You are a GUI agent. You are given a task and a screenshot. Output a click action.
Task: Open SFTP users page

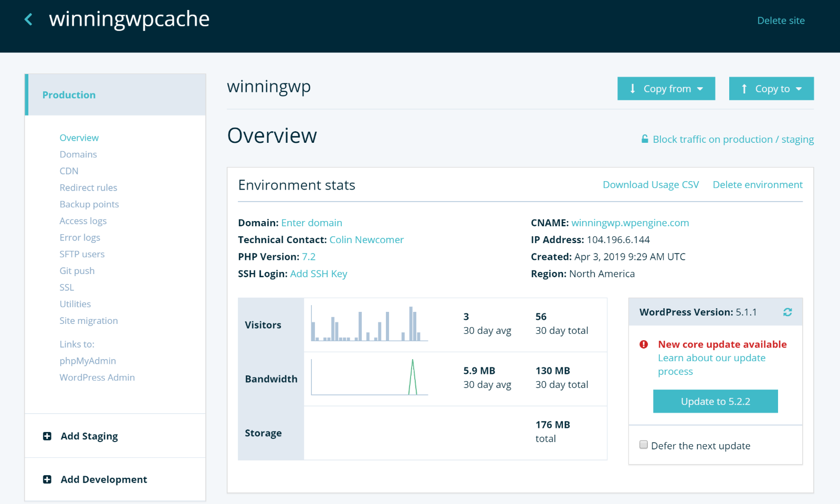pyautogui.click(x=82, y=254)
